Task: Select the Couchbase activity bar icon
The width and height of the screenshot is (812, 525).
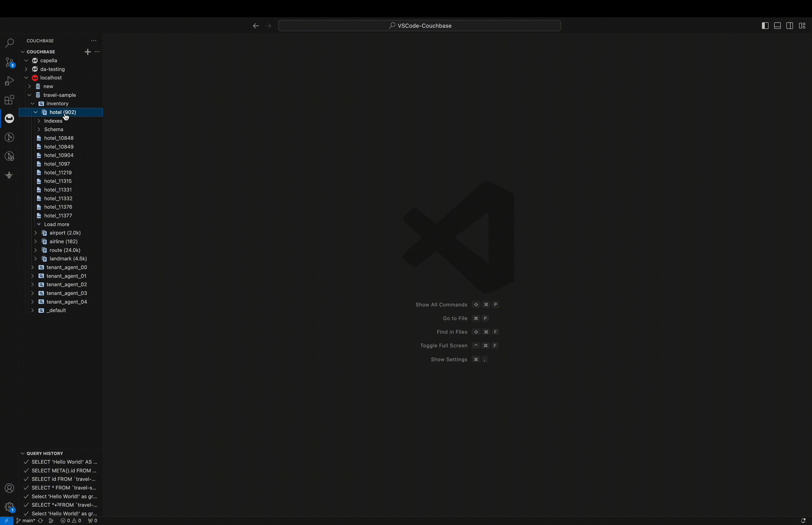Action: coord(9,119)
